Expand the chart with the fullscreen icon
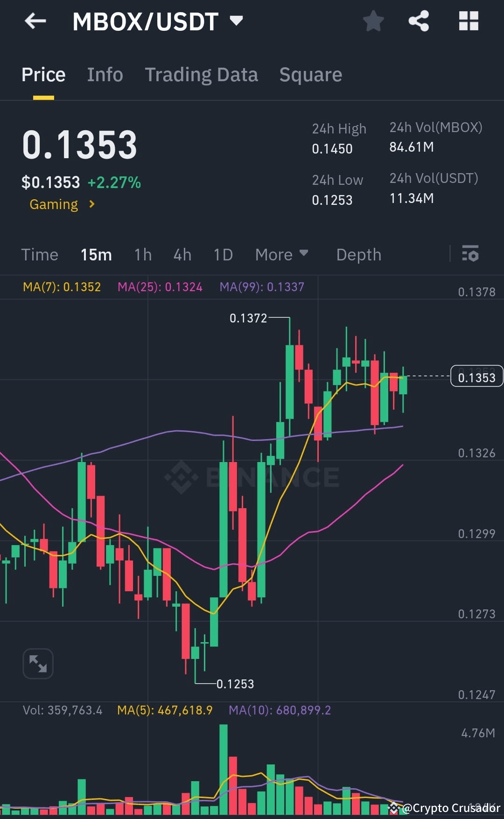This screenshot has width=504, height=819. [38, 663]
